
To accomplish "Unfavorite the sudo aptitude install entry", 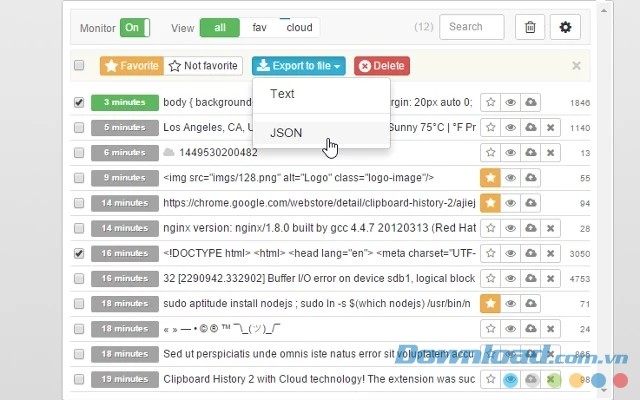I will pyautogui.click(x=490, y=302).
